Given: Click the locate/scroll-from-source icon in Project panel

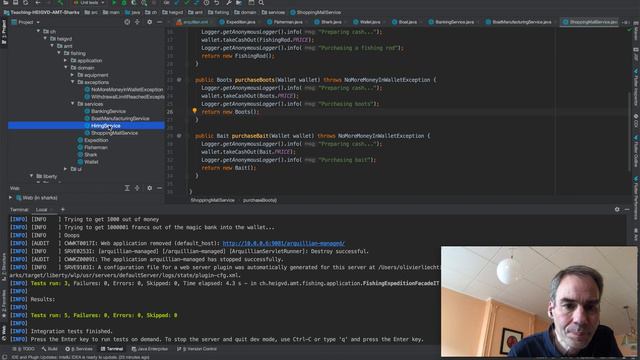Looking at the screenshot, I should [127, 22].
